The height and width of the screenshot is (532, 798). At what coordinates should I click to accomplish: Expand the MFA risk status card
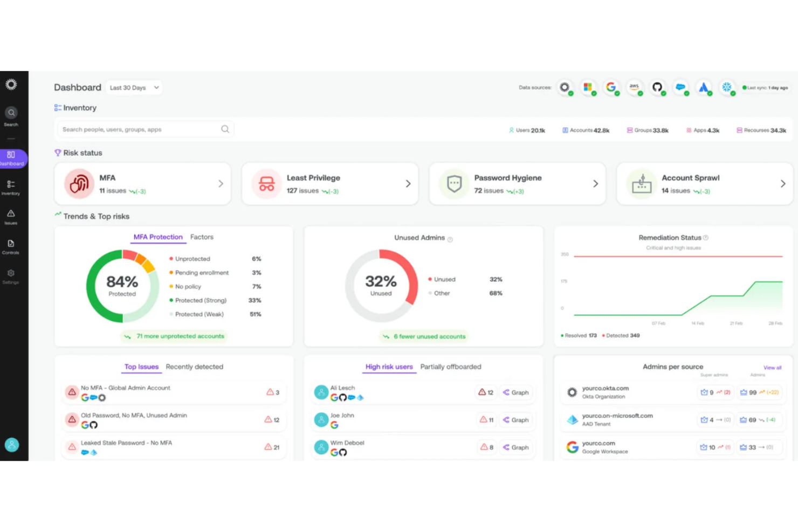[x=221, y=183]
